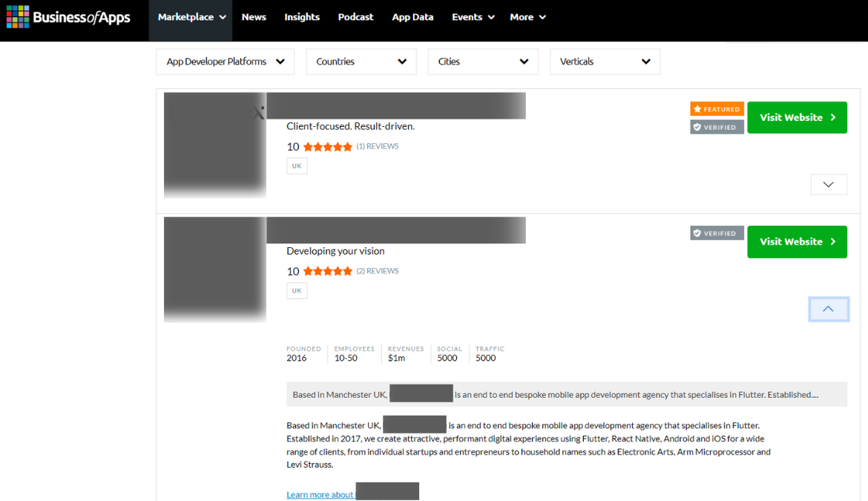868x501 pixels.
Task: Click Visit Website on the second listing
Action: tap(797, 242)
